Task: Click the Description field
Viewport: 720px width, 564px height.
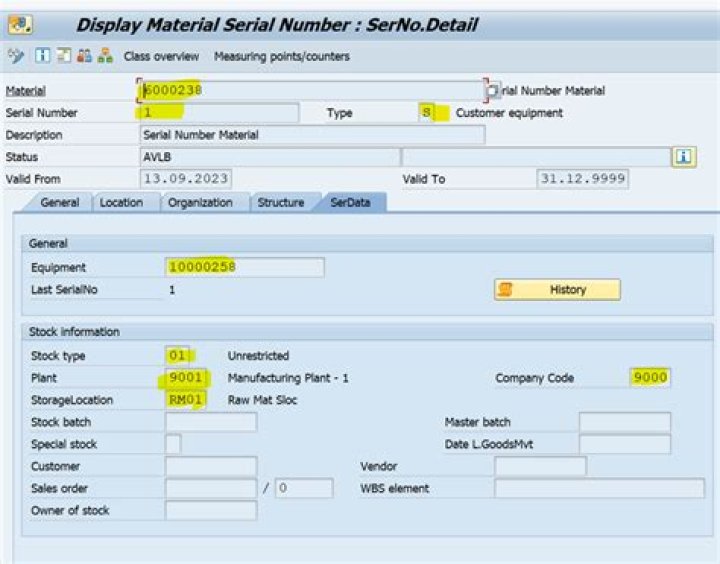Action: tap(312, 135)
